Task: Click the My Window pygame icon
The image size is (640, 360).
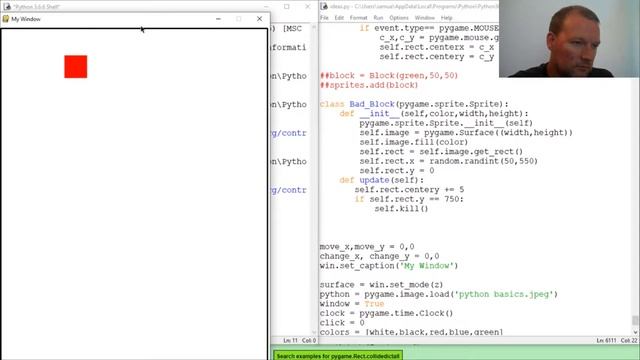Action: [6, 19]
